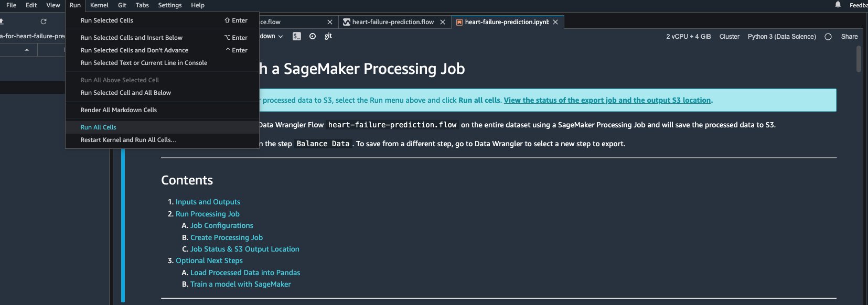This screenshot has height=305, width=868.
Task: Open View the status of export job link
Action: click(607, 100)
